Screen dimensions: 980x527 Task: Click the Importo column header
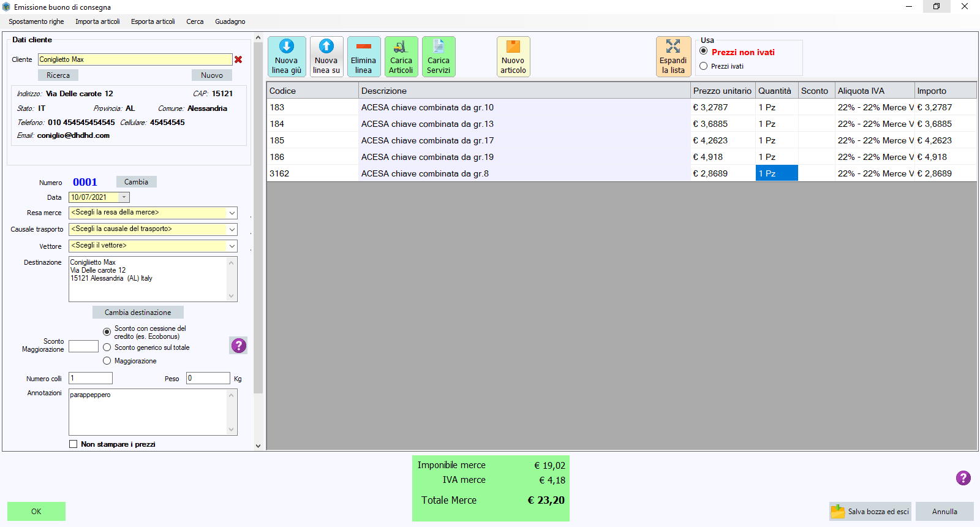tap(945, 91)
